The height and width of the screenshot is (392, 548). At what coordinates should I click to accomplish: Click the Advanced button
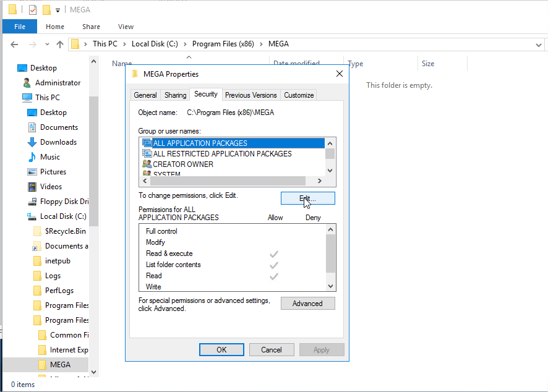pos(307,304)
